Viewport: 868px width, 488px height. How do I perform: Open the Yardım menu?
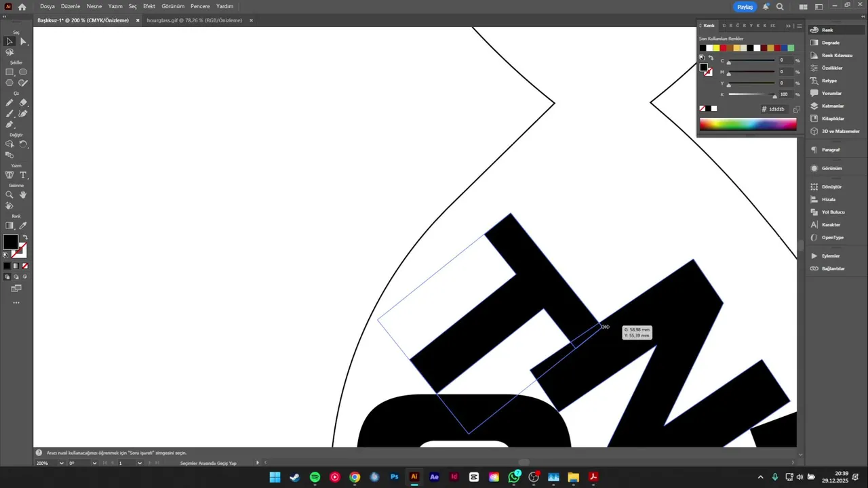(x=224, y=6)
